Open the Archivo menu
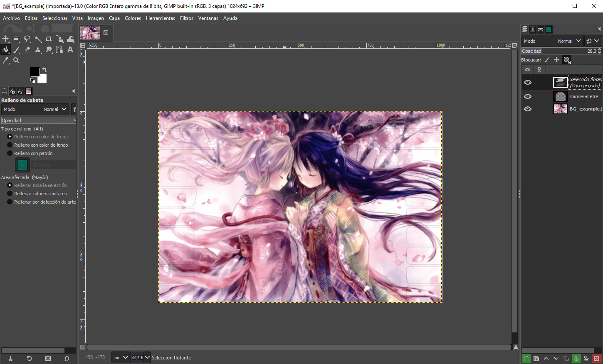 click(11, 18)
